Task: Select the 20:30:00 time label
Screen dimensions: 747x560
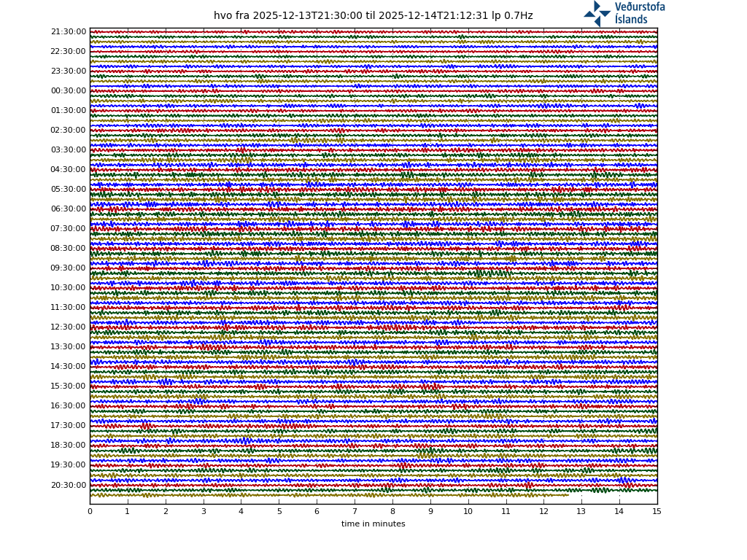Action: coord(69,486)
